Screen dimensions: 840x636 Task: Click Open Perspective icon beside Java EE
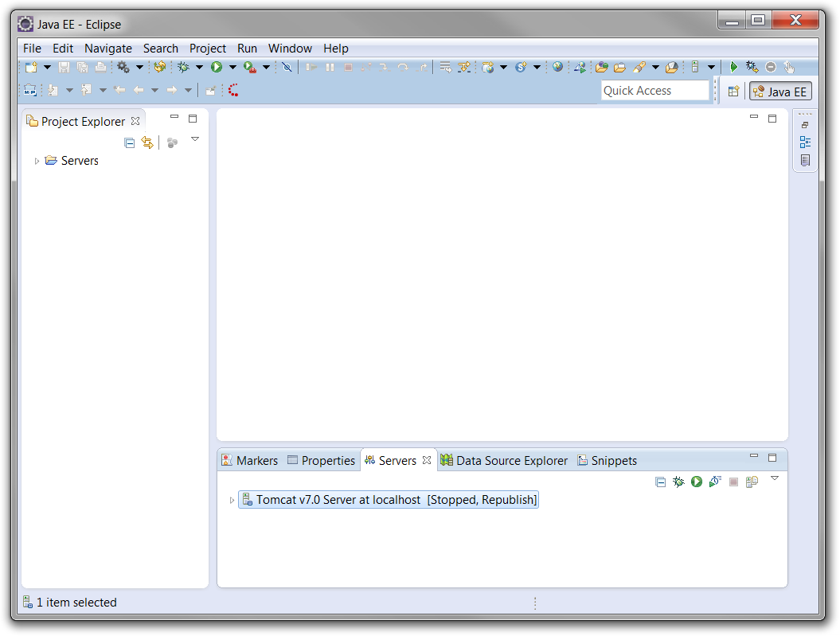click(733, 92)
